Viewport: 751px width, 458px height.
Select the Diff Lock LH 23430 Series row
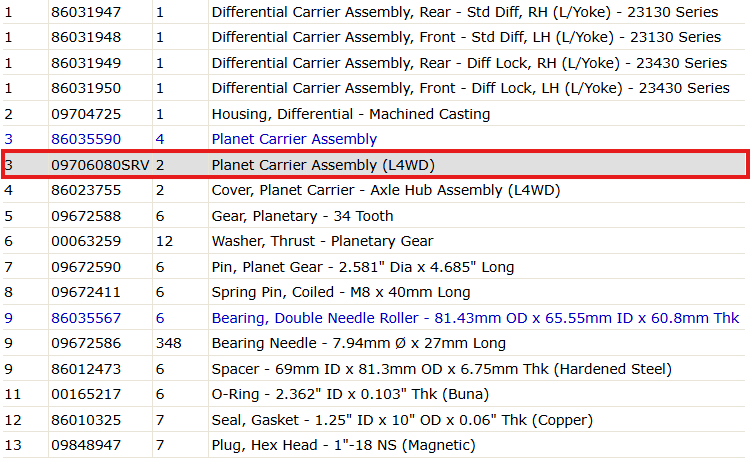374,88
